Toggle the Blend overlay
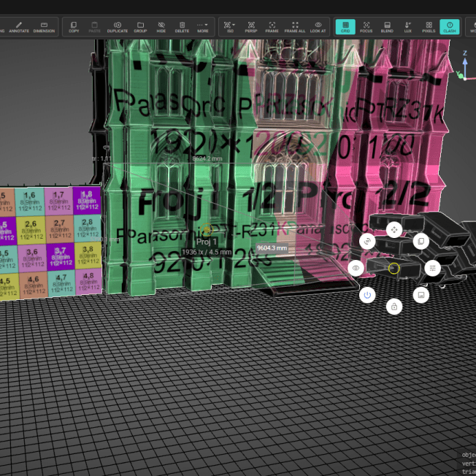Image resolution: width=476 pixels, height=476 pixels. pyautogui.click(x=387, y=27)
